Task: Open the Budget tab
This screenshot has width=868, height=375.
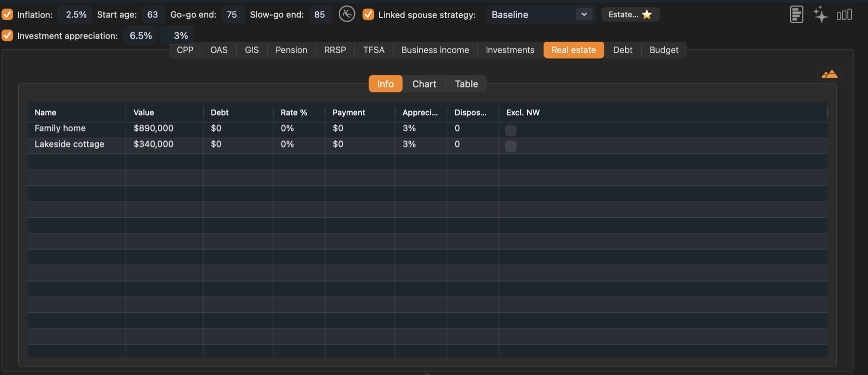Action: click(x=664, y=50)
